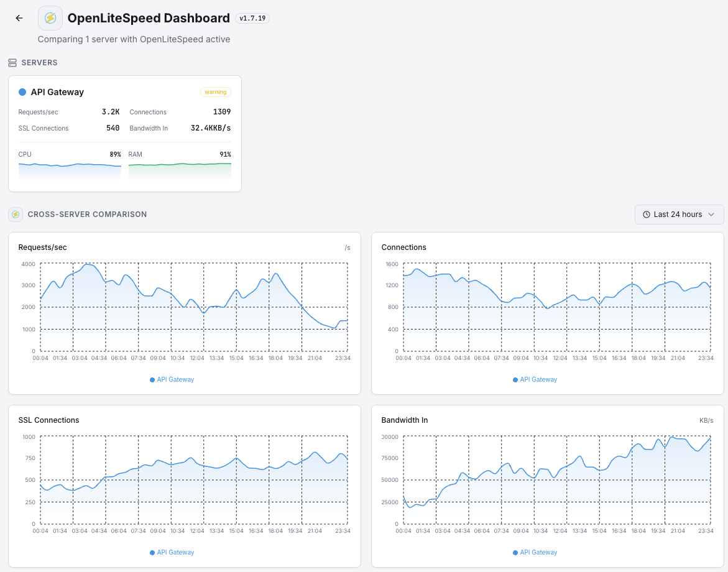This screenshot has height=572, width=728.
Task: Click the API Gateway legend dot under Bandwidth In chart
Action: tap(515, 552)
